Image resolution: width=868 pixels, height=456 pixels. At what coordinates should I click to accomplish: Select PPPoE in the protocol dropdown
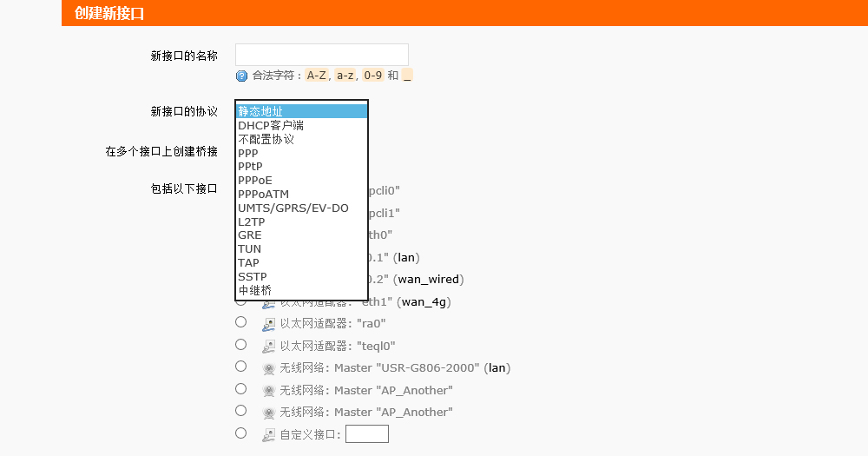[x=255, y=181]
